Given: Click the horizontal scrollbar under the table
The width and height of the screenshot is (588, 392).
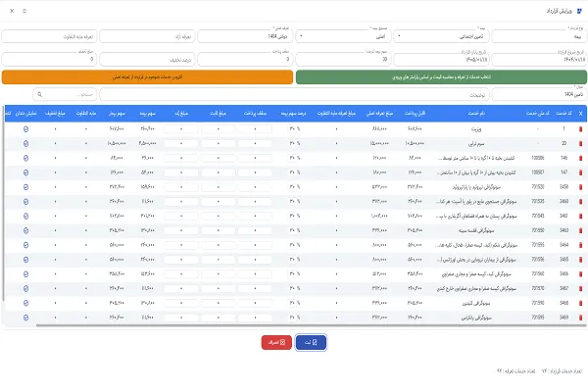Looking at the screenshot, I should point(311,325).
